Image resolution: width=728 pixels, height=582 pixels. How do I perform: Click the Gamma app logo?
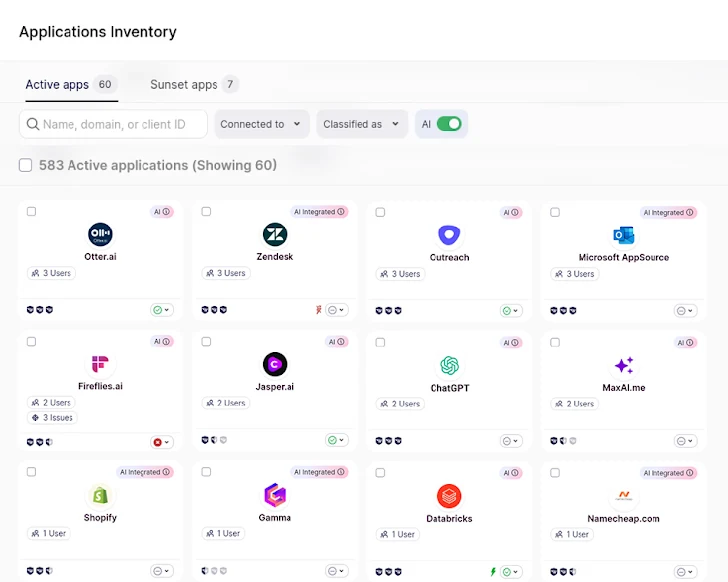click(275, 495)
